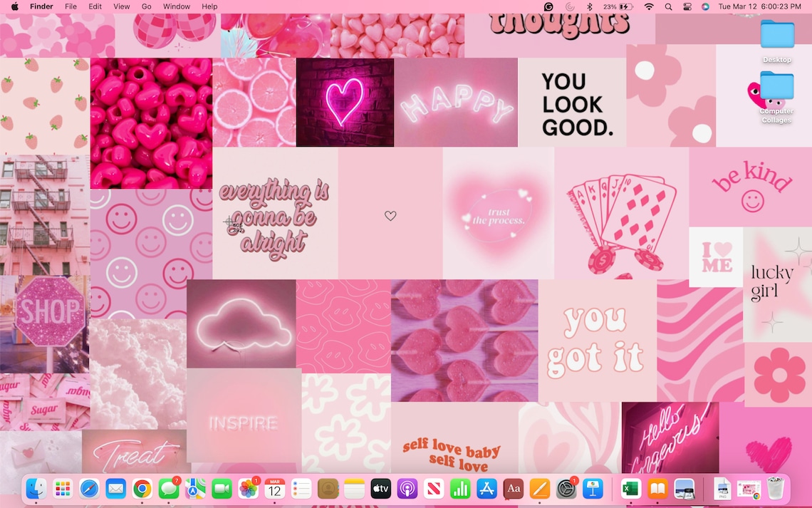Viewport: 812px width, 508px height.
Task: Toggle Wi-Fi from the menu bar
Action: [x=649, y=6]
